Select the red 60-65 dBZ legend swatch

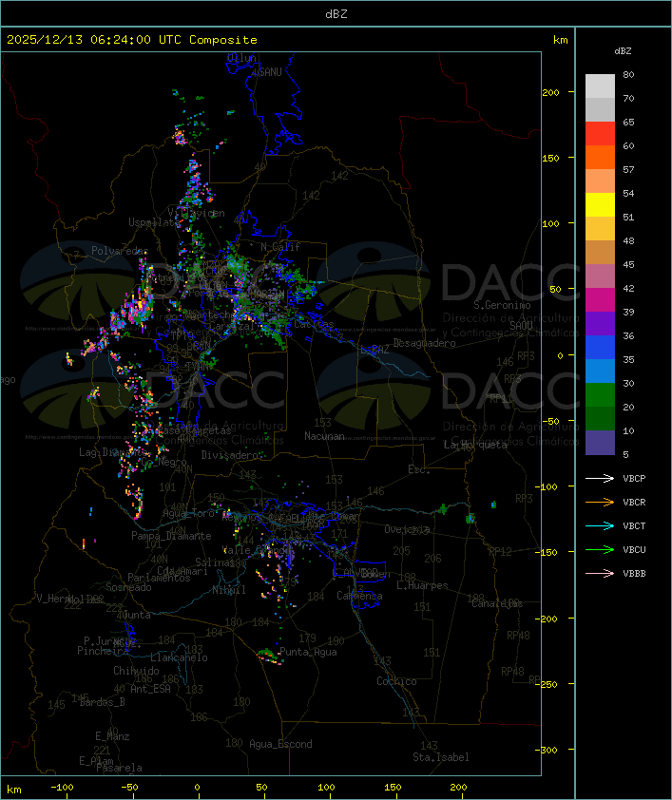tap(600, 134)
